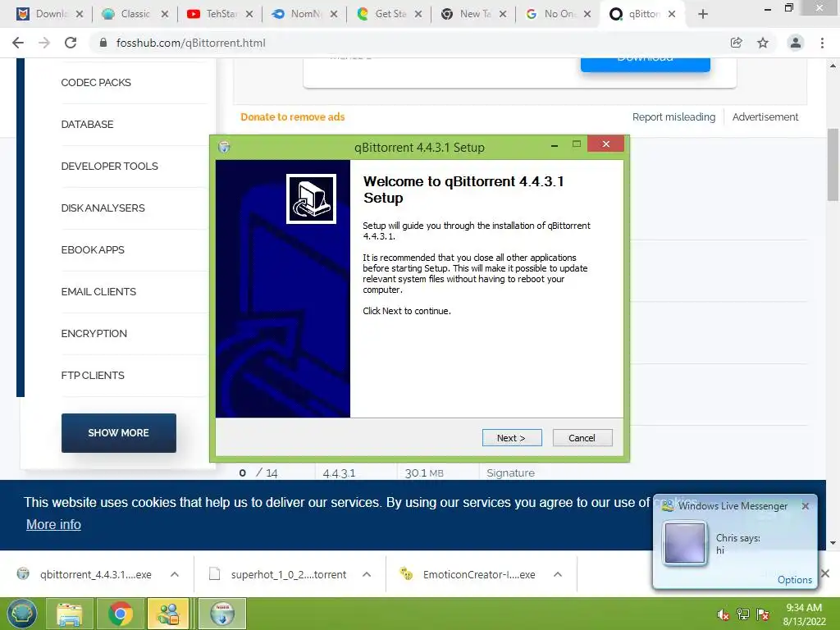This screenshot has height=630, width=840.
Task: Click Report misleading link
Action: click(x=673, y=116)
